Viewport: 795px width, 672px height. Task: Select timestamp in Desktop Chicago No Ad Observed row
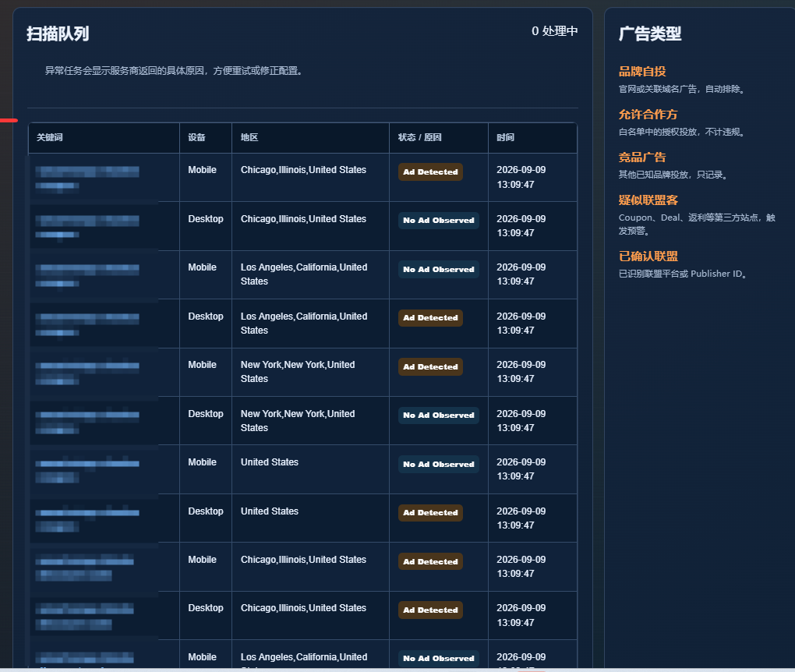point(521,226)
